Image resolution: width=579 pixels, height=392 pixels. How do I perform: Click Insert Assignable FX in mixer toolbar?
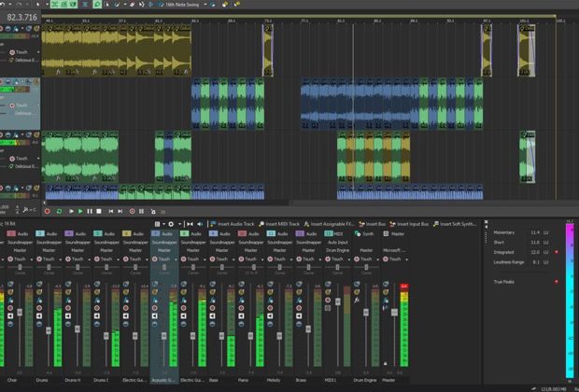pos(329,224)
